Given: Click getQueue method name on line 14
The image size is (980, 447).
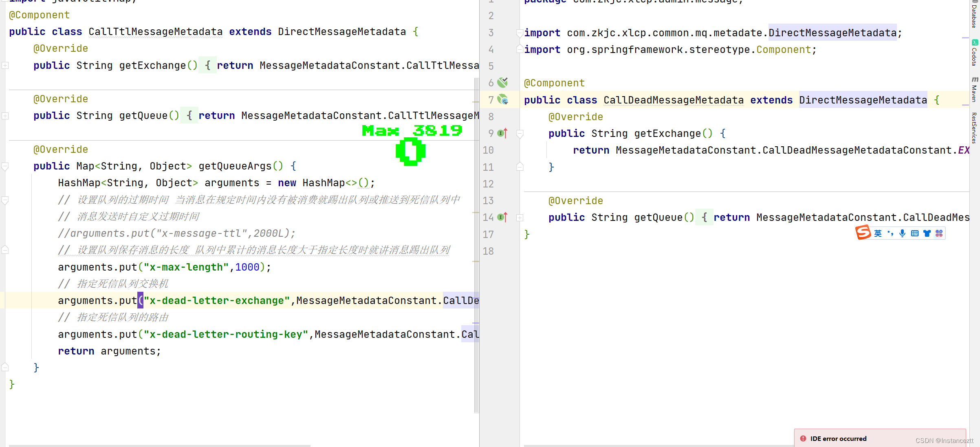Looking at the screenshot, I should pos(658,217).
